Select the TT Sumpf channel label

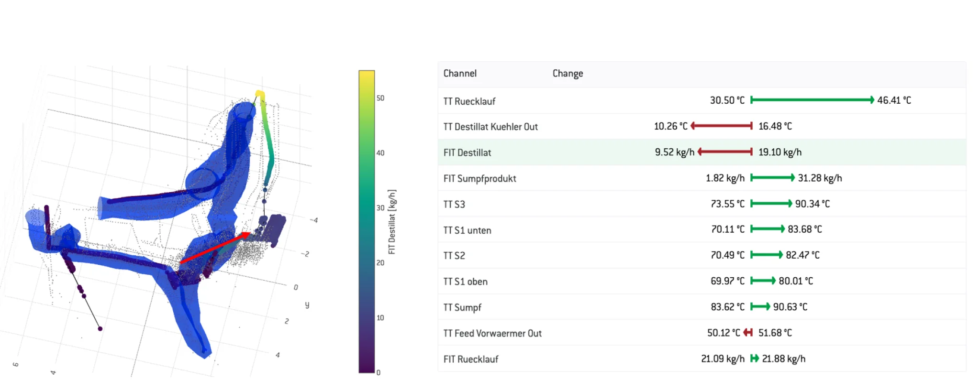(462, 307)
